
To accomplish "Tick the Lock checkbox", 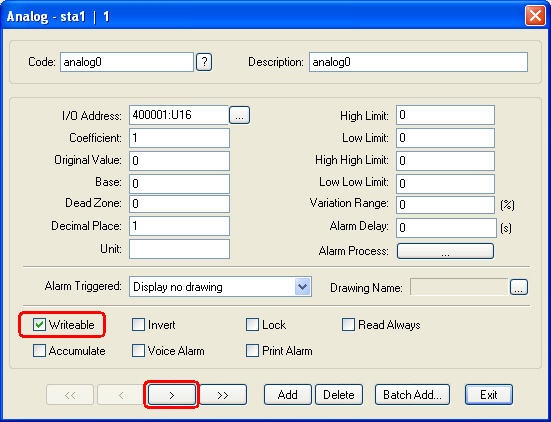I will pos(252,325).
